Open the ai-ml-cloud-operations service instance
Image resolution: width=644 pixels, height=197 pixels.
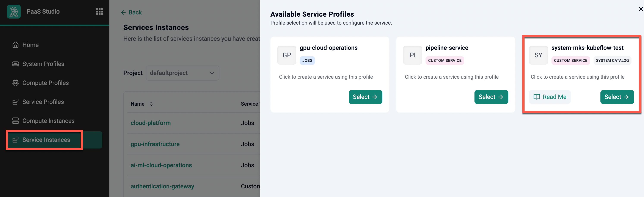click(161, 165)
